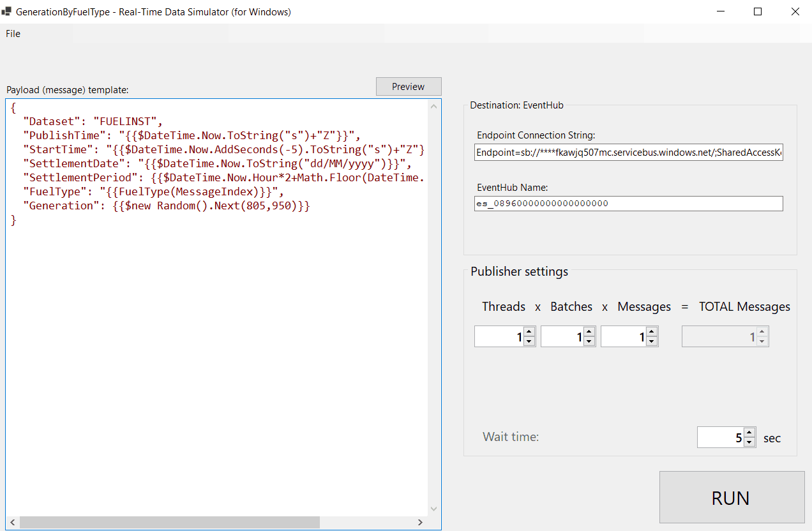This screenshot has width=812, height=531.
Task: Increase Batches count with up arrow
Action: tap(589, 331)
